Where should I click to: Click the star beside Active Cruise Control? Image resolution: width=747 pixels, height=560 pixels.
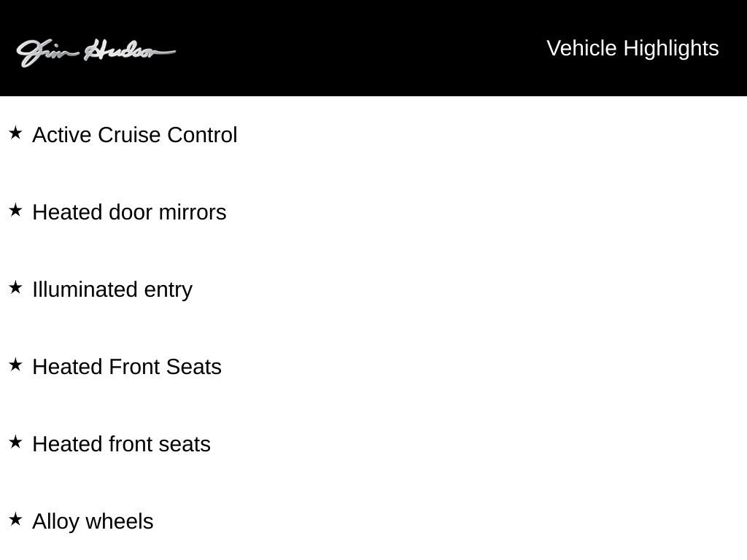pos(15,133)
